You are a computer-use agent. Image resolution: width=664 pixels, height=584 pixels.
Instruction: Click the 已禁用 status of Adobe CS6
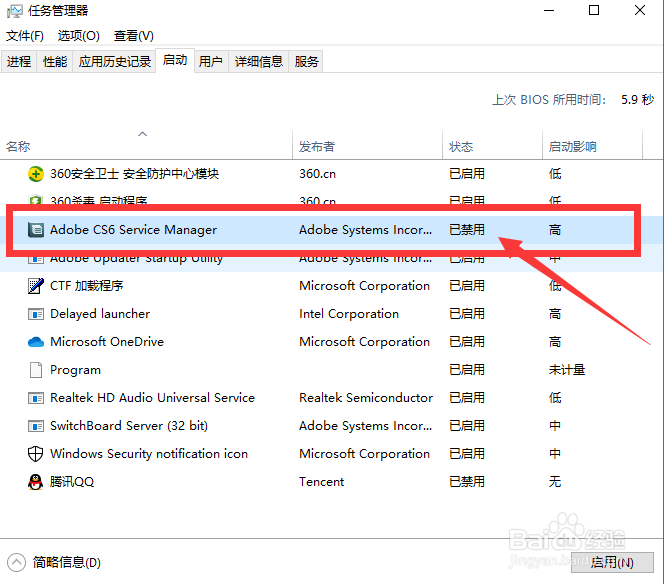pos(467,230)
